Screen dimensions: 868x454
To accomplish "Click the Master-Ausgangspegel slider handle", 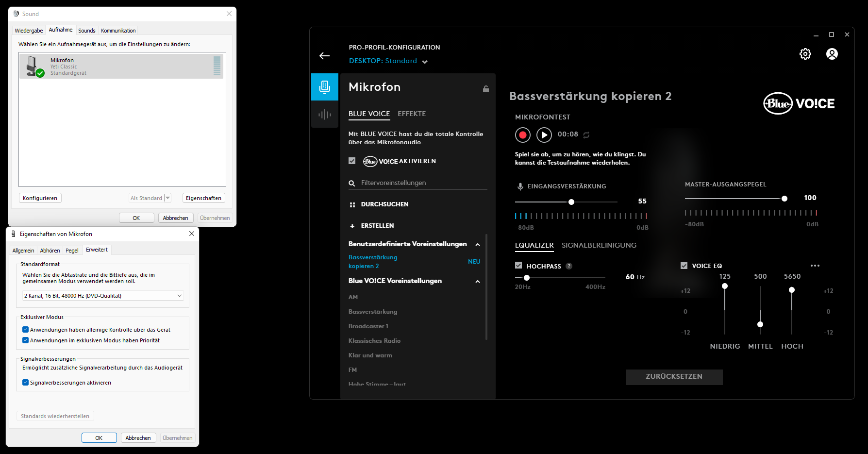I will [x=785, y=199].
